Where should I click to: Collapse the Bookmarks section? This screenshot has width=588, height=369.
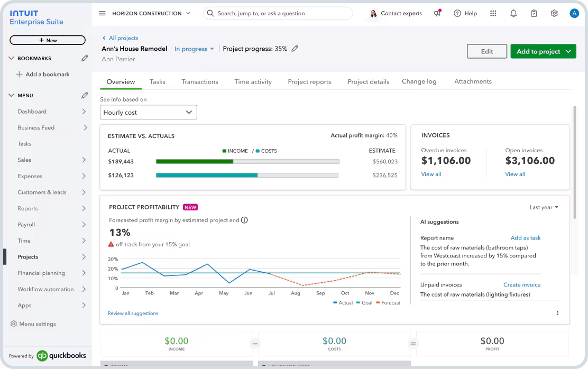[12, 58]
